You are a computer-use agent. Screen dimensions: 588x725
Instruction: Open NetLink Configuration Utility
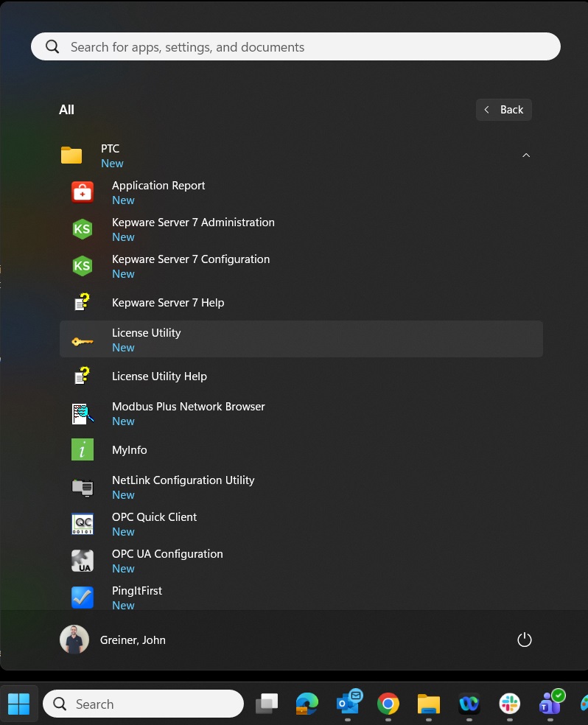(183, 486)
